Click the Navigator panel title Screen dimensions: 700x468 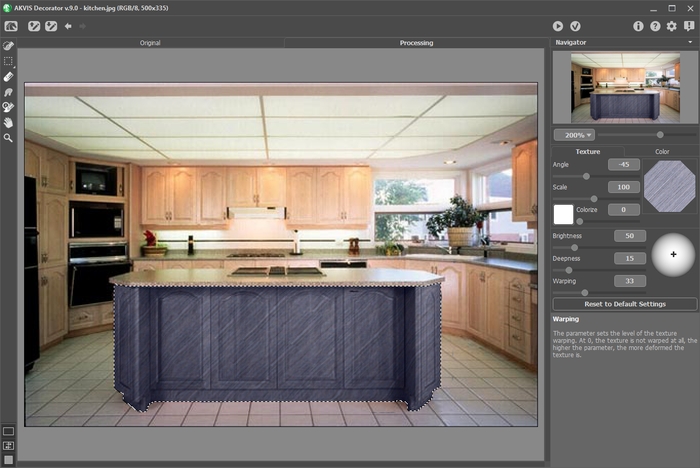tap(571, 42)
